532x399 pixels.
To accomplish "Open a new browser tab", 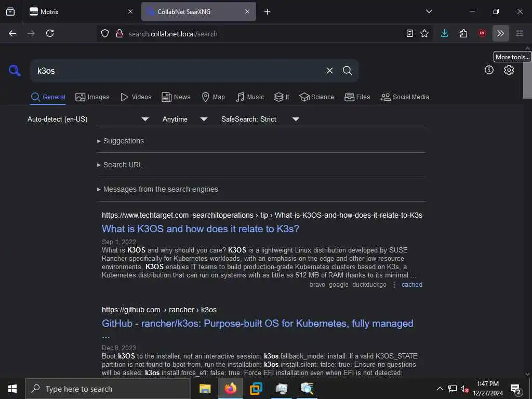I will pos(268,12).
